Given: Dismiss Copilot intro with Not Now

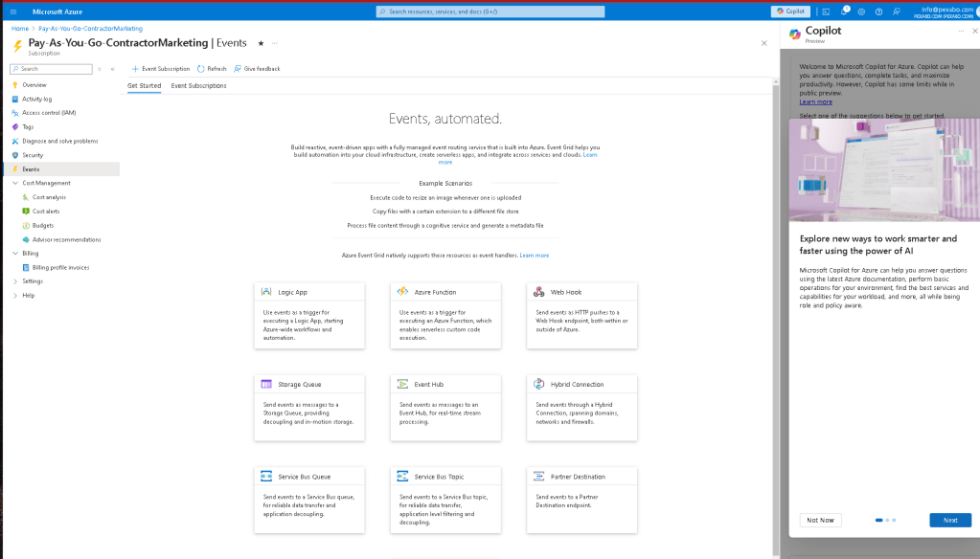Looking at the screenshot, I should tap(820, 521).
